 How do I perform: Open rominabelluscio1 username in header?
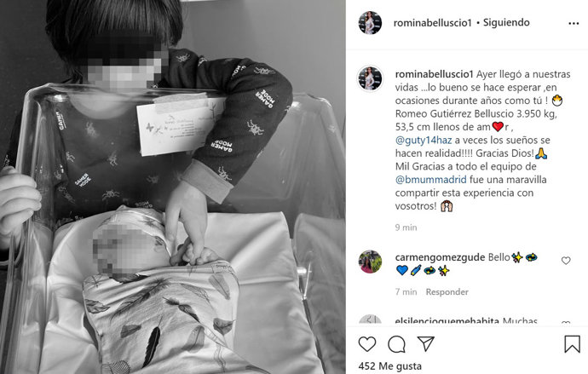432,23
